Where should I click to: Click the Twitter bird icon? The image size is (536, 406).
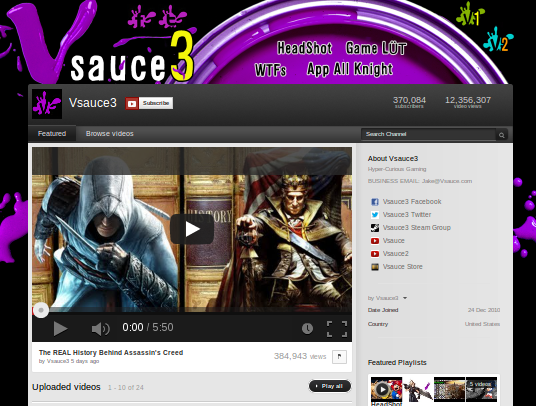tap(375, 215)
